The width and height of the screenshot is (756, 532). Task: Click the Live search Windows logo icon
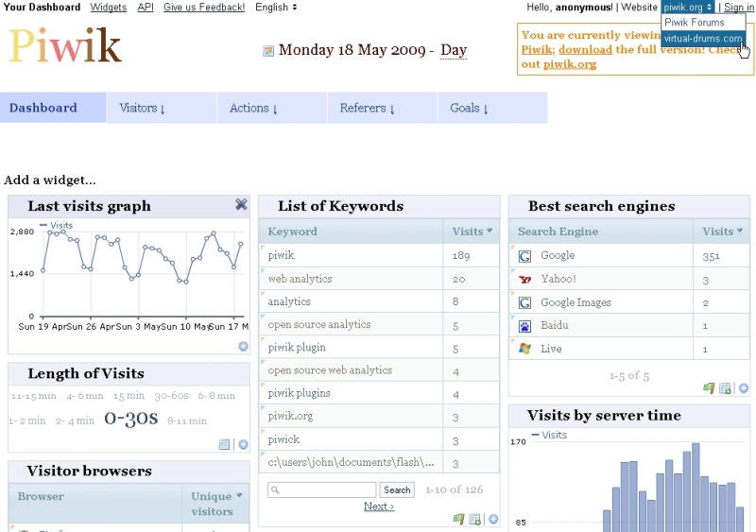[x=524, y=349]
